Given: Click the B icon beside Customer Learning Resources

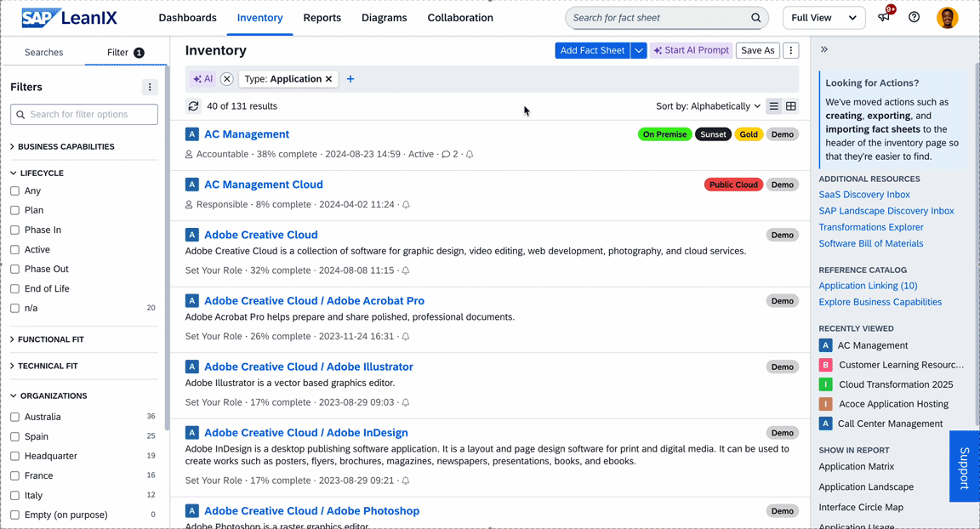Looking at the screenshot, I should 826,365.
